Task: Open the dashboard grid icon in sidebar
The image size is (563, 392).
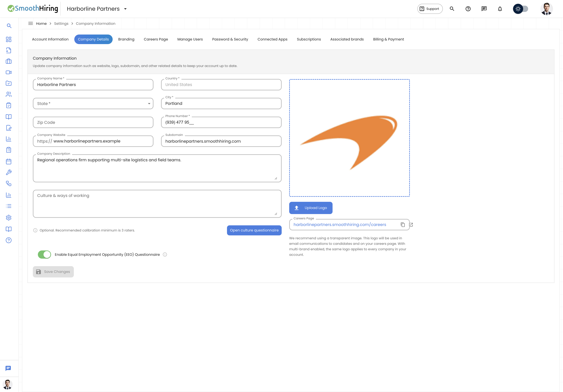Action: click(9, 39)
